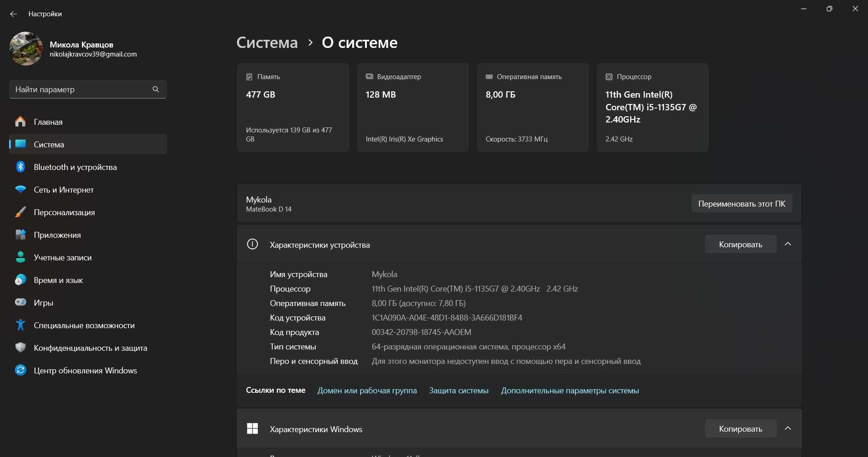
Task: Minimize the Настройки window
Action: [804, 9]
